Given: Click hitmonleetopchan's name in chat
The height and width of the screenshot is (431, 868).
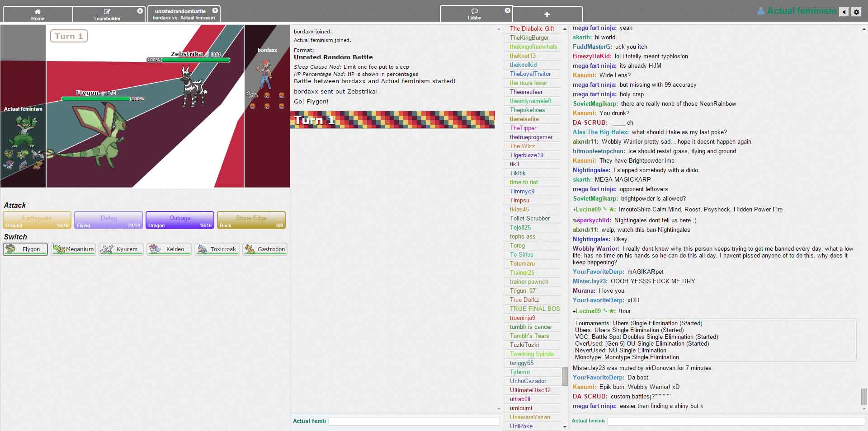Looking at the screenshot, I should tap(599, 151).
